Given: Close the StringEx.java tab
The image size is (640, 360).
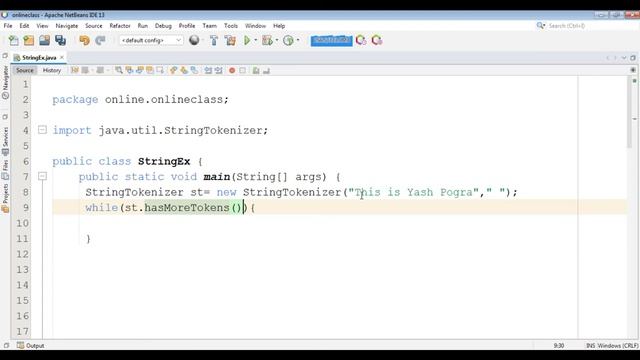Looking at the screenshot, I should point(62,58).
